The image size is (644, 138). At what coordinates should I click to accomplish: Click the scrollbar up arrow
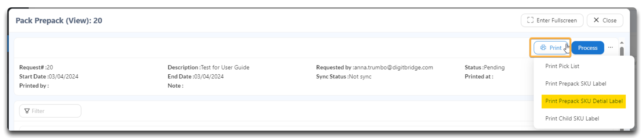coord(622,43)
